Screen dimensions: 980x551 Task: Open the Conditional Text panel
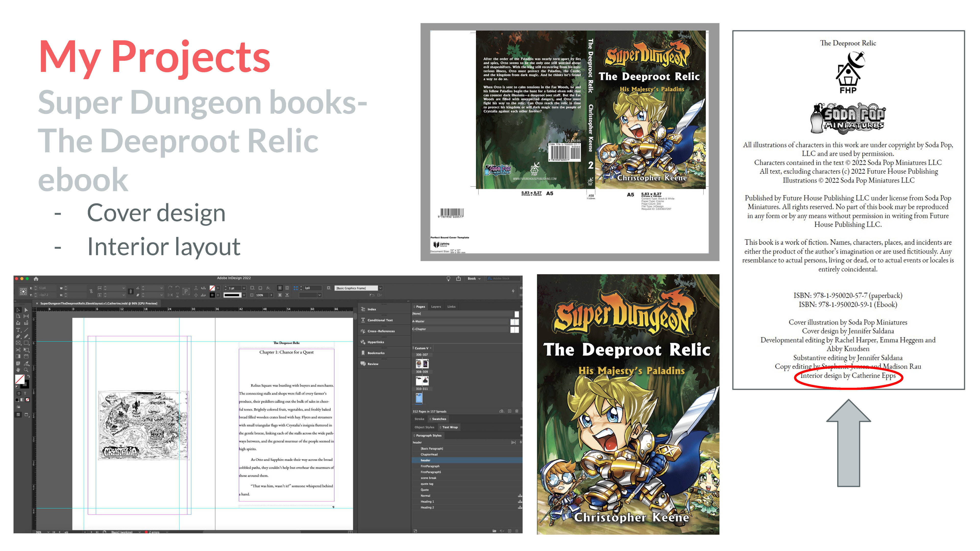click(384, 320)
